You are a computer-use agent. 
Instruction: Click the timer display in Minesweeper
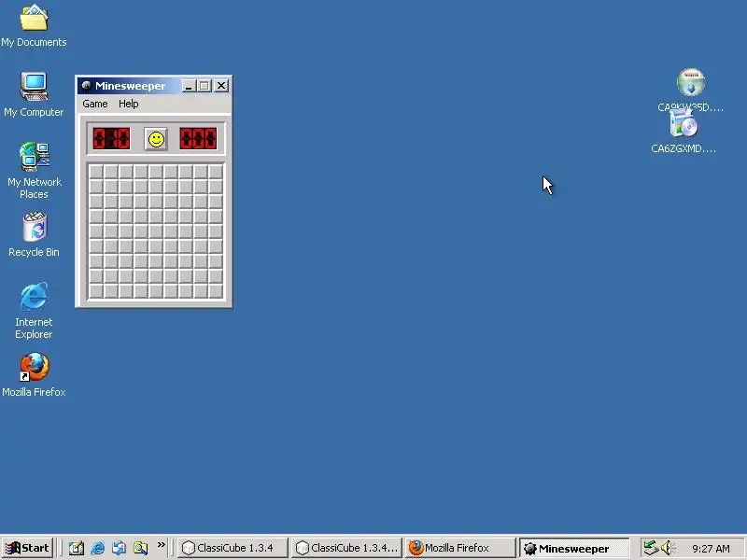point(198,138)
